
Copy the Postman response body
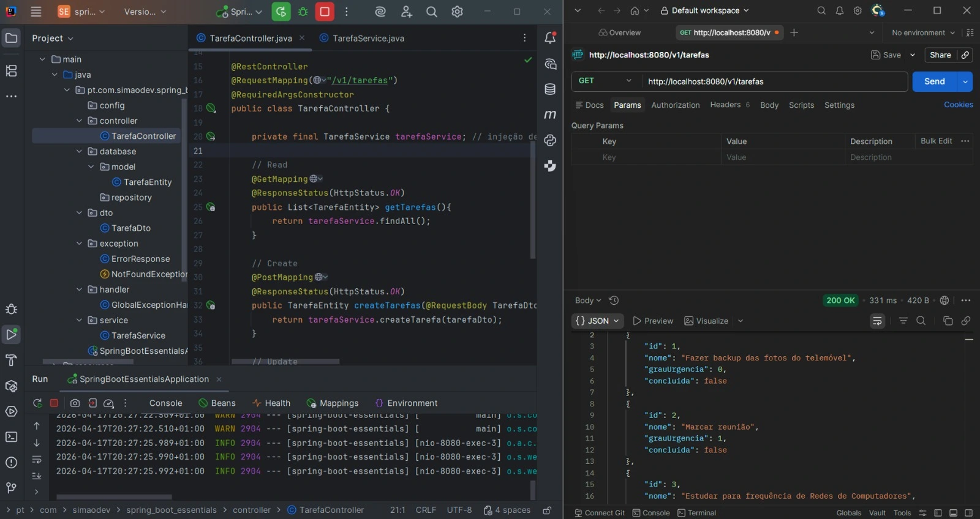(948, 321)
